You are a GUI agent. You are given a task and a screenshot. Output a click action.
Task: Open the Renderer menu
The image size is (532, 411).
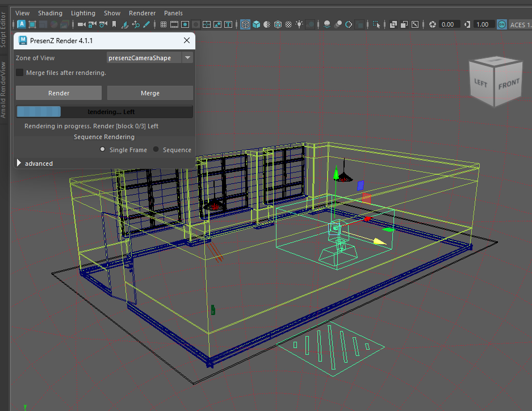pyautogui.click(x=142, y=12)
